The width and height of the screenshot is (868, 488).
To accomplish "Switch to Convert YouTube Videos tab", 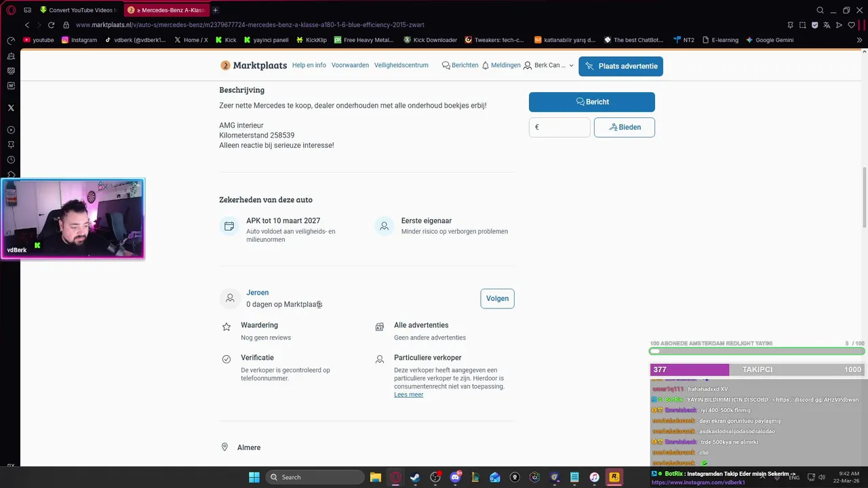I will pos(78,10).
